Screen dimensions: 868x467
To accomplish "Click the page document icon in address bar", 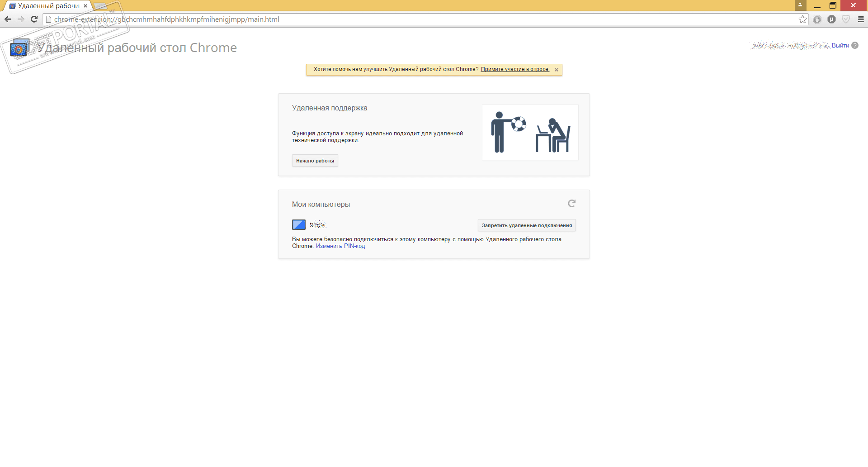I will coord(49,19).
